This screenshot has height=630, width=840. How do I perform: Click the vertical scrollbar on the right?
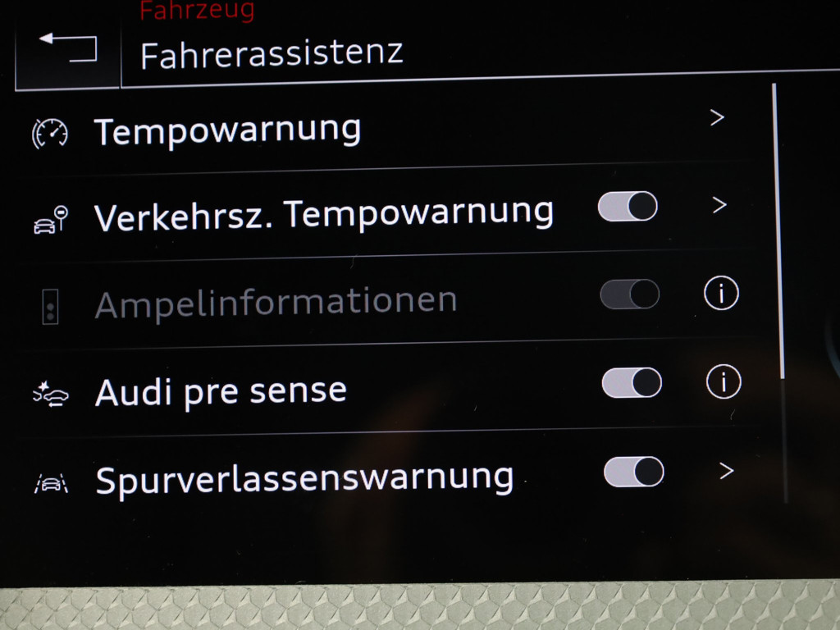tap(779, 292)
